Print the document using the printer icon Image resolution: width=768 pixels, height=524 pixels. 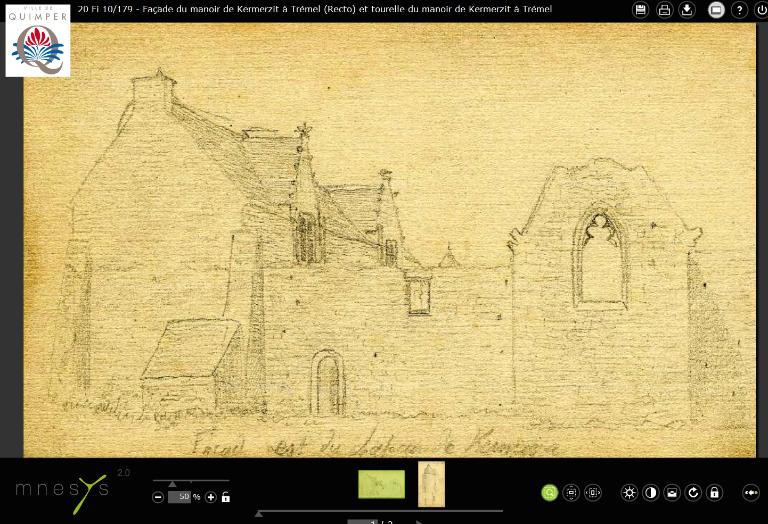[664, 10]
